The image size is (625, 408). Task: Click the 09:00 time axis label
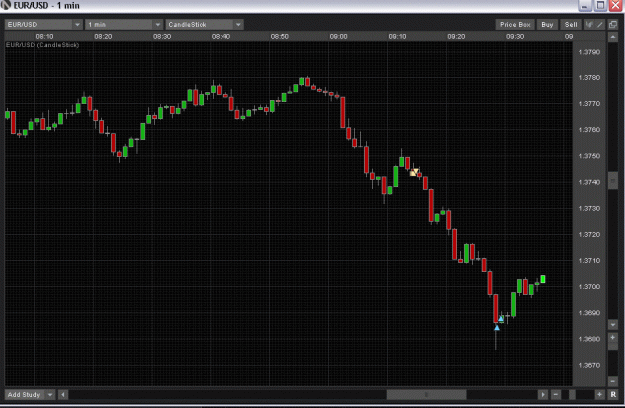pos(338,36)
